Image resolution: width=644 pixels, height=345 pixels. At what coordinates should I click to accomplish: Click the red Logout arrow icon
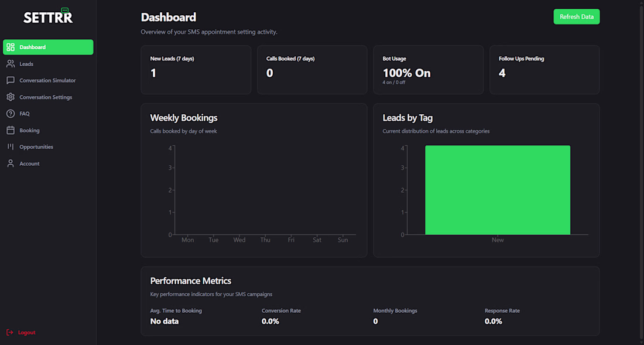coord(10,333)
